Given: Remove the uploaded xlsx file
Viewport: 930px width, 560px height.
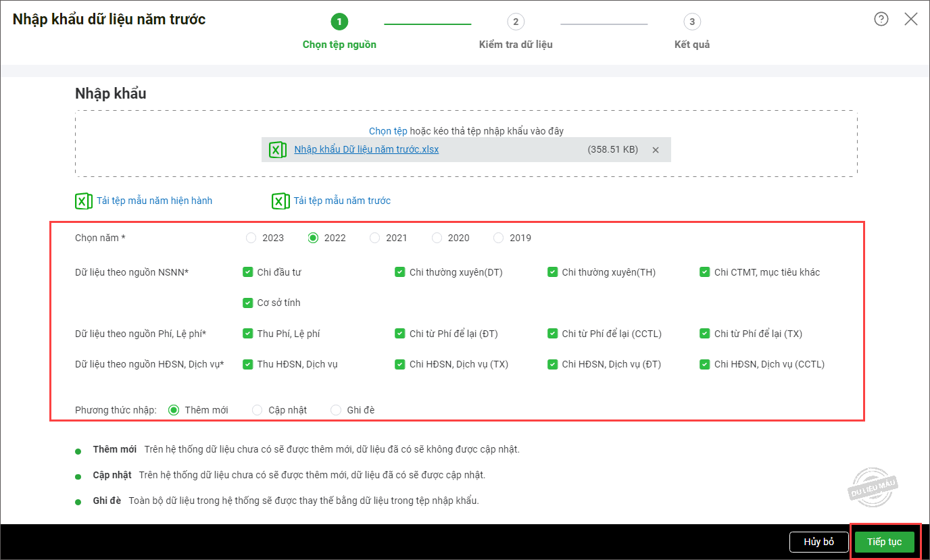Looking at the screenshot, I should click(655, 150).
